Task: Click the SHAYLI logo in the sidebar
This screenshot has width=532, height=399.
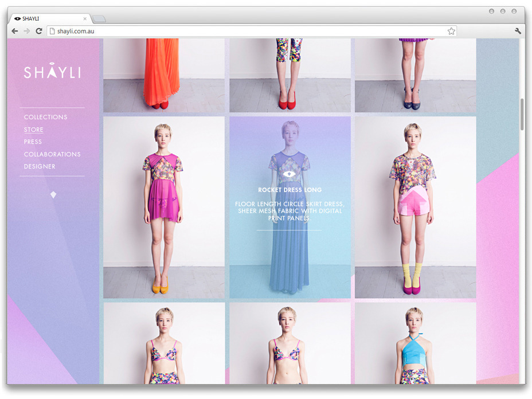Action: click(52, 71)
